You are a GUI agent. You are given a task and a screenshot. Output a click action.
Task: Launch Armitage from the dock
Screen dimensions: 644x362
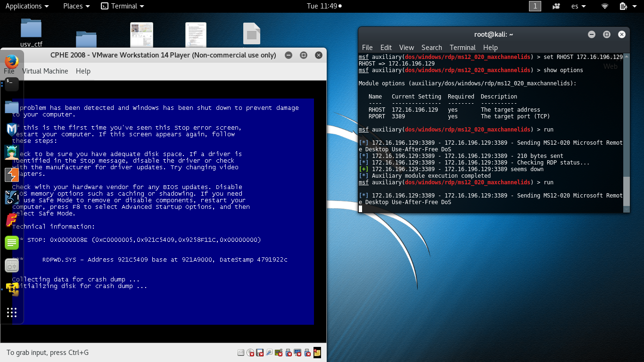[x=12, y=152]
